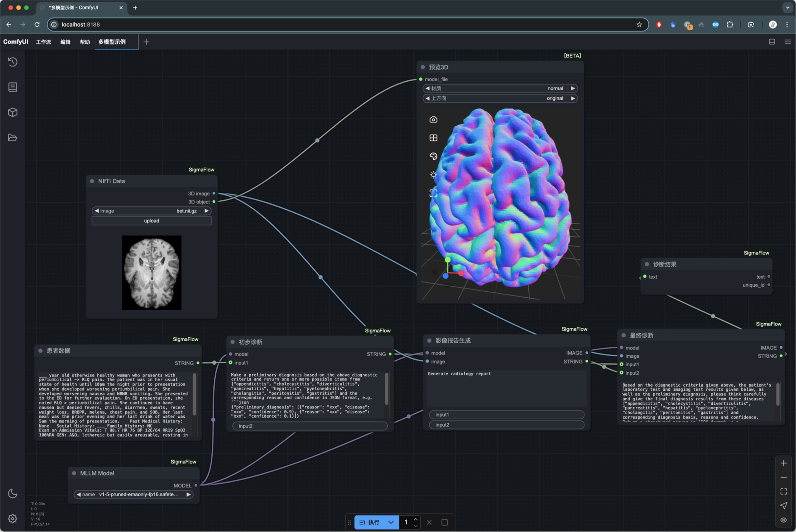
Task: Click the 患者数据 text scrollbar
Action: point(194,394)
